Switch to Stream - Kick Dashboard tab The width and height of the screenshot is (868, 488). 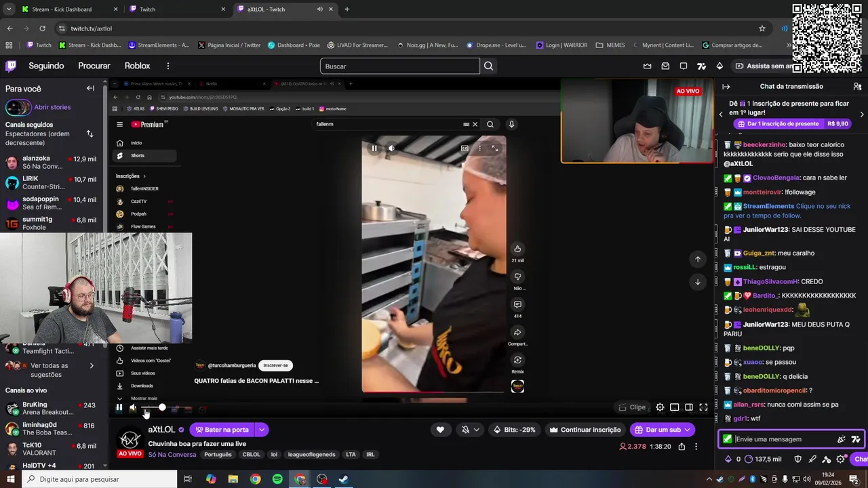(69, 9)
